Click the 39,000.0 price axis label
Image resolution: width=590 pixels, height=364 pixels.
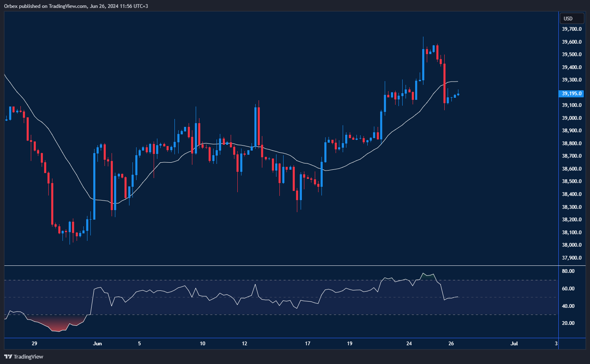[x=571, y=118]
